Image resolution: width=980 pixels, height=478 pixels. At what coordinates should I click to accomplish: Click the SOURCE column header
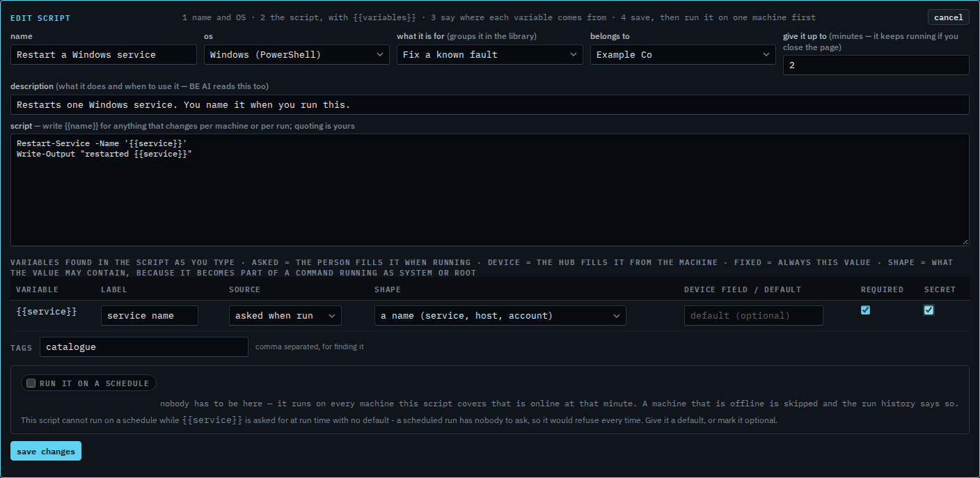tap(245, 289)
